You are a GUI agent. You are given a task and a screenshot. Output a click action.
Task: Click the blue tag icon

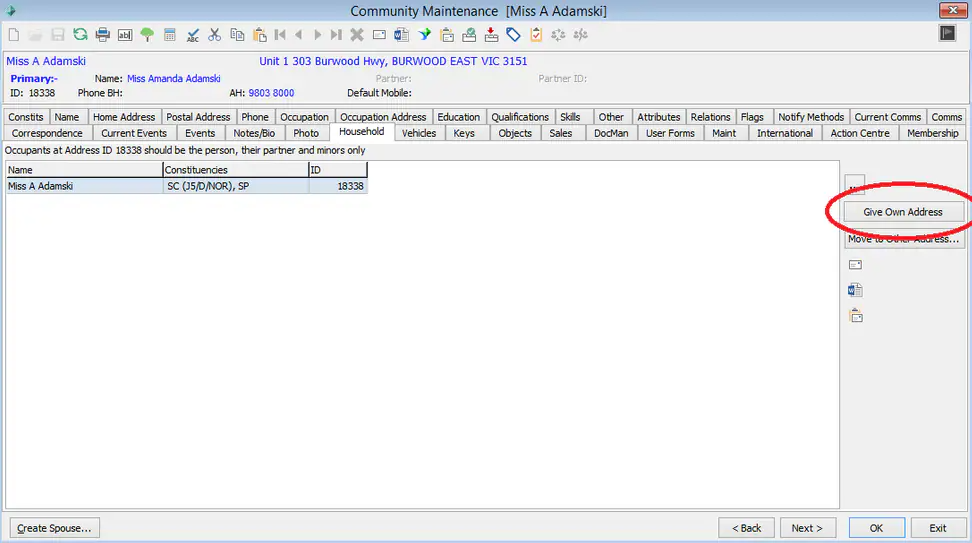coord(513,35)
